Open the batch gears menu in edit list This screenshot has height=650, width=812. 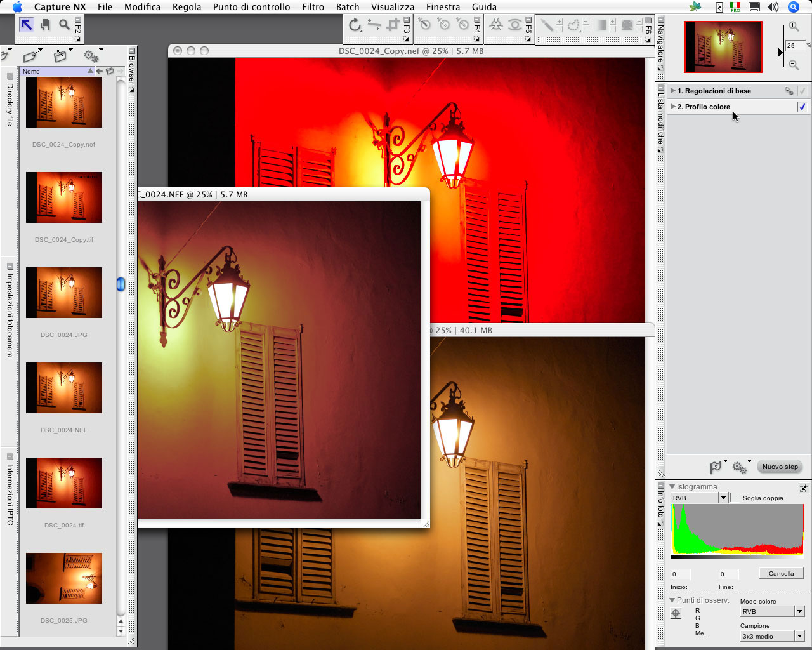click(x=741, y=467)
